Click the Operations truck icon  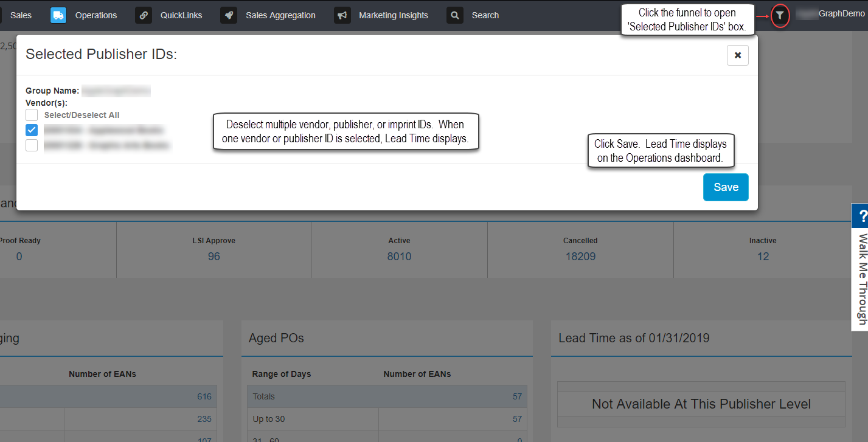tap(58, 15)
